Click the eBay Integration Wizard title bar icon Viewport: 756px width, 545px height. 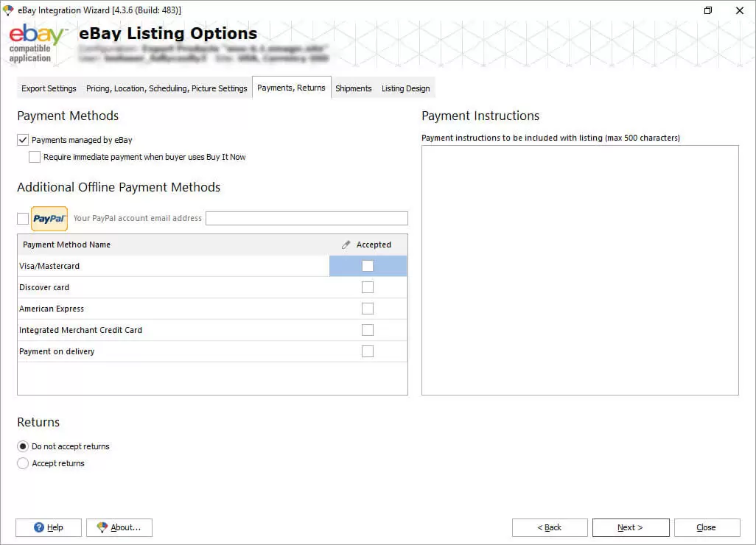(x=8, y=10)
